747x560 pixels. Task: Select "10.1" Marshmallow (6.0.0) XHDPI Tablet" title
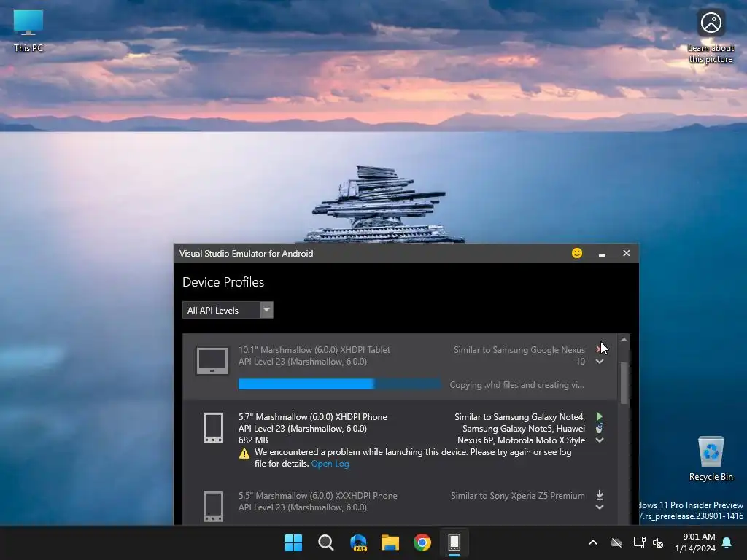coord(314,350)
